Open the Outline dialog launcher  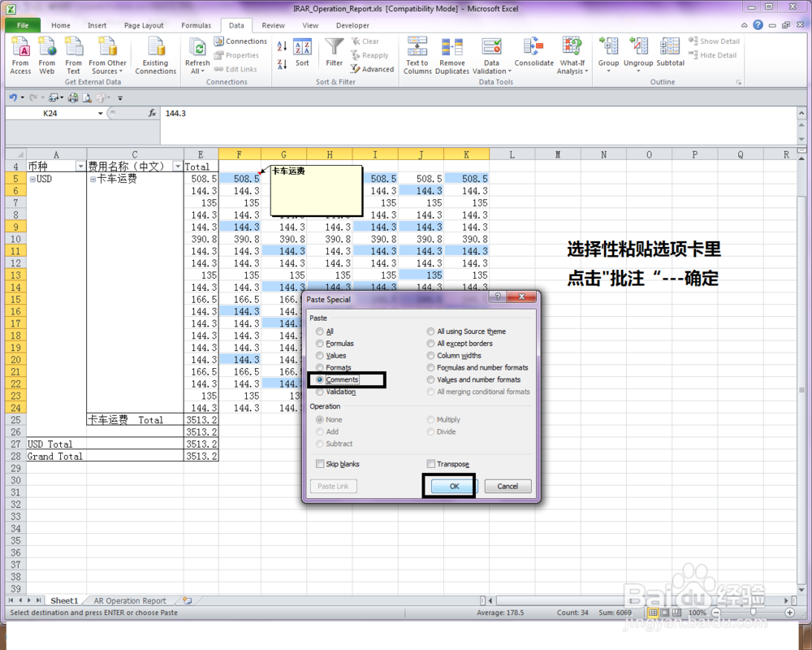pyautogui.click(x=739, y=82)
